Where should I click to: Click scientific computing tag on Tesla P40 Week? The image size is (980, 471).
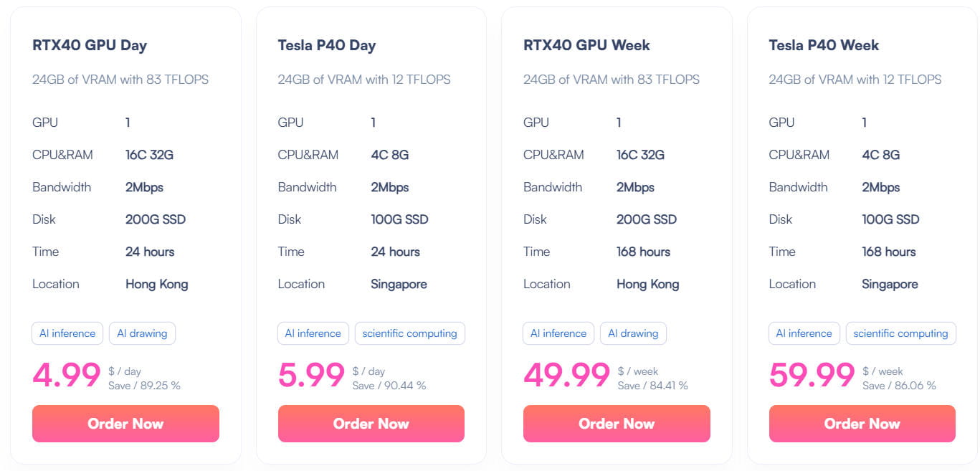[900, 333]
